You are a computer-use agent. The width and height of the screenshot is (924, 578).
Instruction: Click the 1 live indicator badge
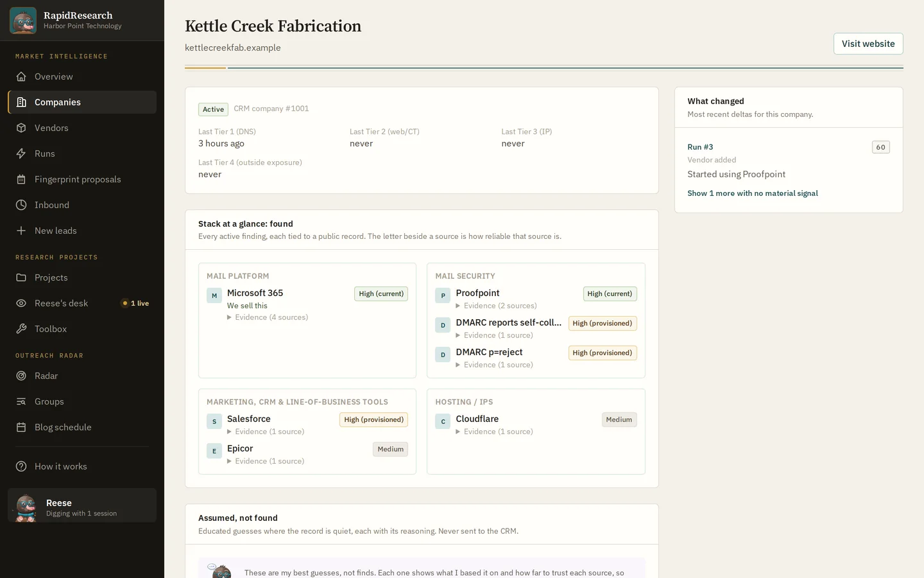pyautogui.click(x=135, y=303)
